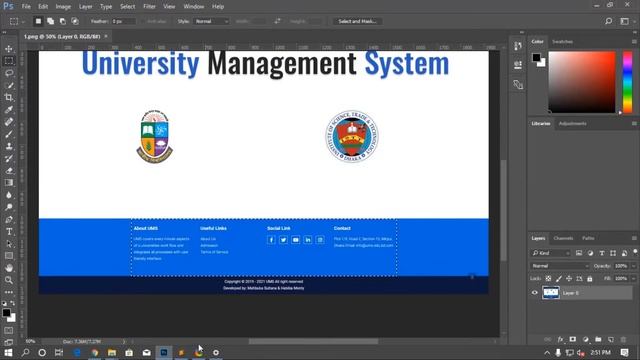Image resolution: width=640 pixels, height=360 pixels.
Task: Open the marquee tool preset picker arrow
Action: pyautogui.click(x=23, y=21)
